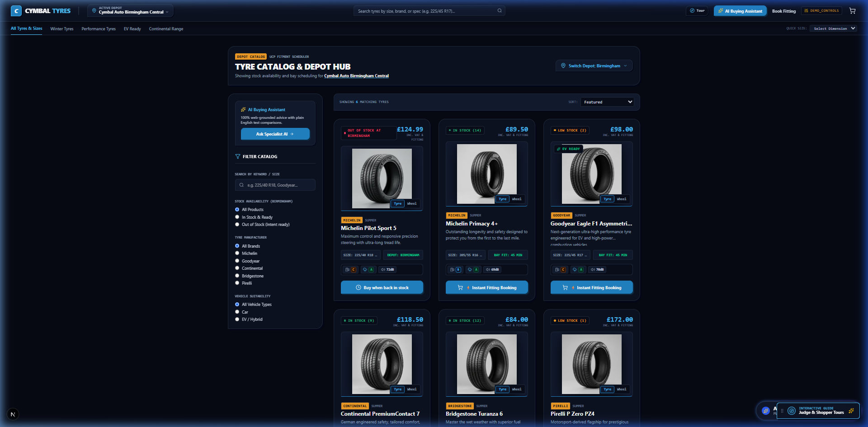The height and width of the screenshot is (427, 868).
Task: Click Book Fitting in header
Action: [x=784, y=11]
